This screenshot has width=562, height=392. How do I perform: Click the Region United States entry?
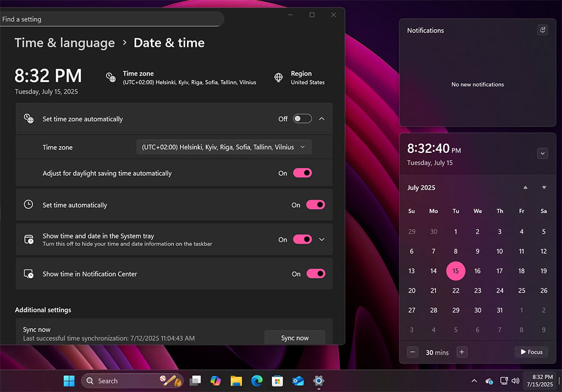point(300,78)
